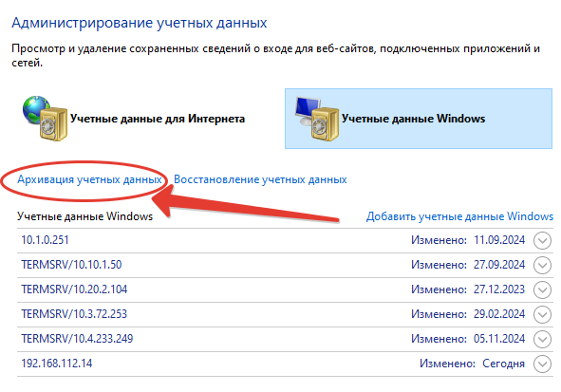Viewport: 561px width, 392px height.
Task: Select Учетные данные Windows tab
Action: tap(419, 119)
